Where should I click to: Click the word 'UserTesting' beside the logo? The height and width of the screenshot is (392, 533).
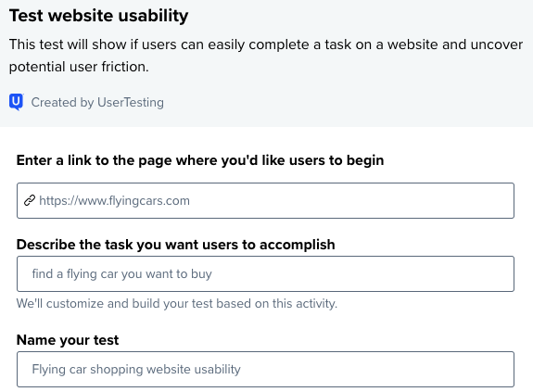tap(131, 102)
